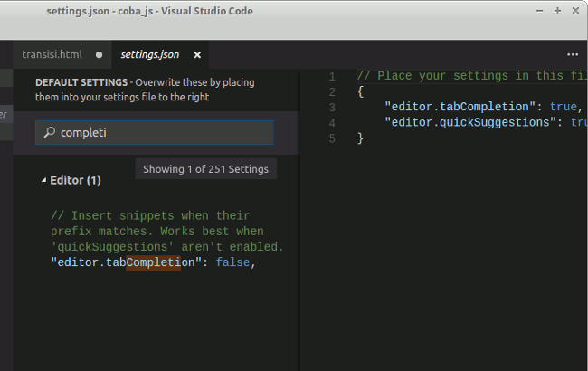Close the Visual Studio Code window
Image resolution: width=588 pixels, height=371 pixels.
pos(575,11)
